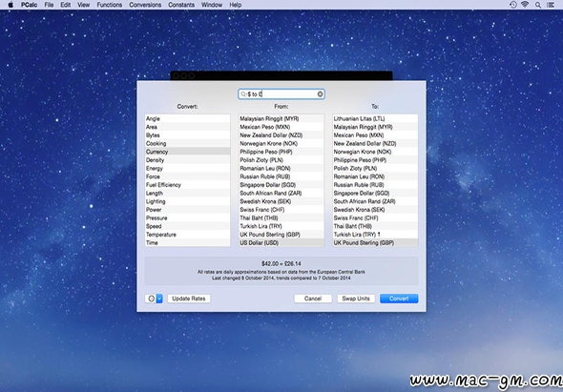Viewport: 563px width, 392px height.
Task: Select Density conversion category
Action: click(x=187, y=159)
